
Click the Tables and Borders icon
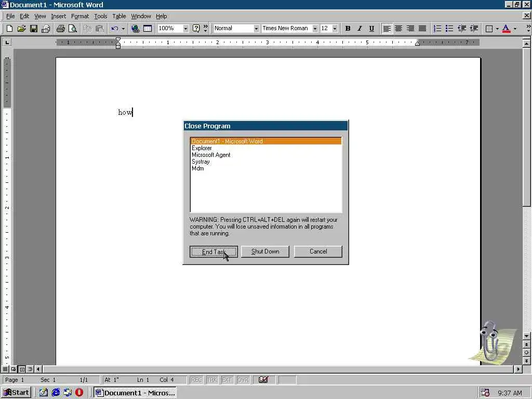[x=148, y=29]
